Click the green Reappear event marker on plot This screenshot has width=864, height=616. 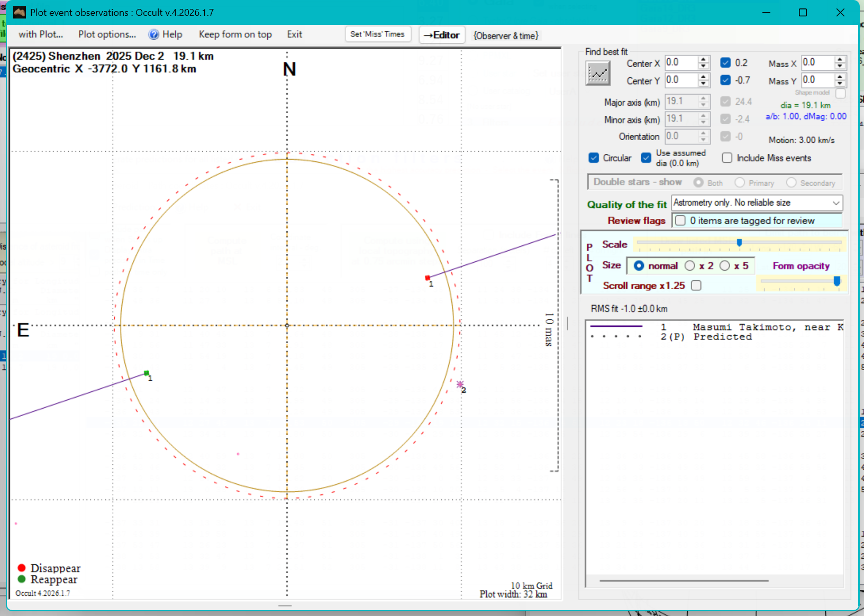pos(147,373)
